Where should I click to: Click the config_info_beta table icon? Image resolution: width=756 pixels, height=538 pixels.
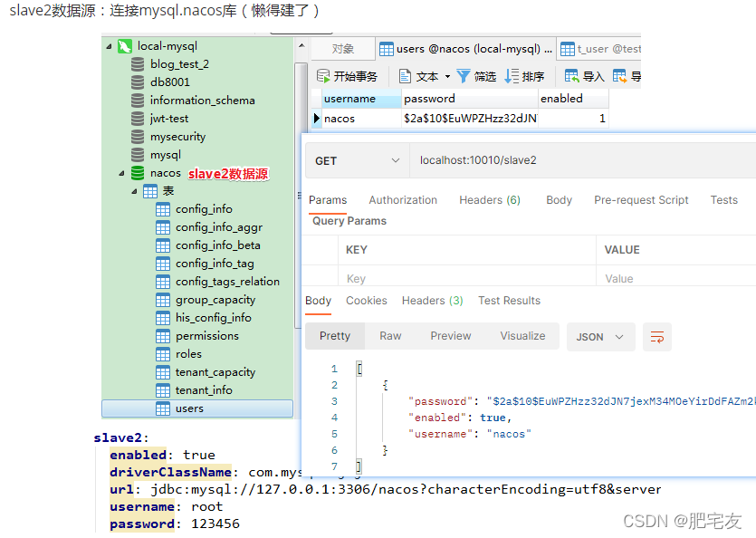163,245
